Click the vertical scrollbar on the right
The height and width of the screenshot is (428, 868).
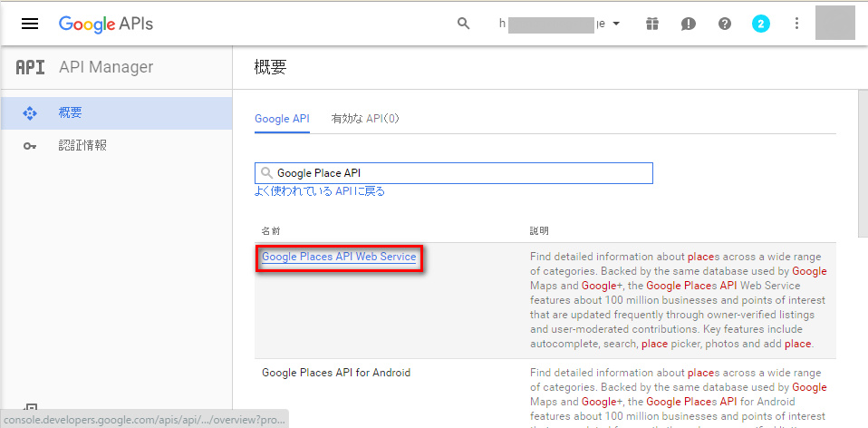point(863,163)
